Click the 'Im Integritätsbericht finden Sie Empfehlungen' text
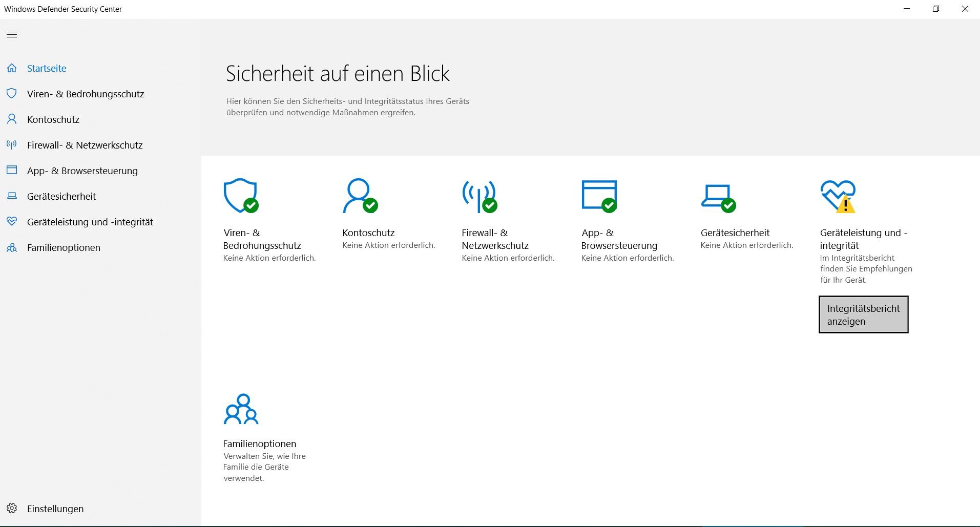The image size is (980, 527). pos(866,269)
